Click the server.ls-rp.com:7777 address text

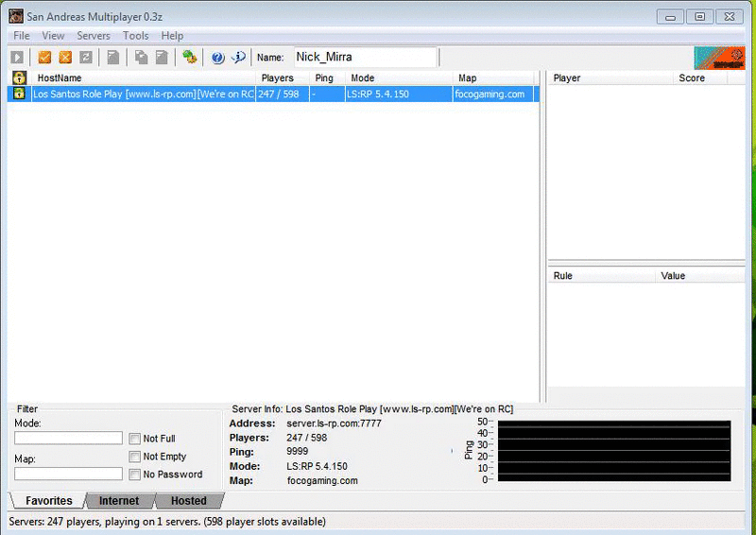click(x=334, y=423)
